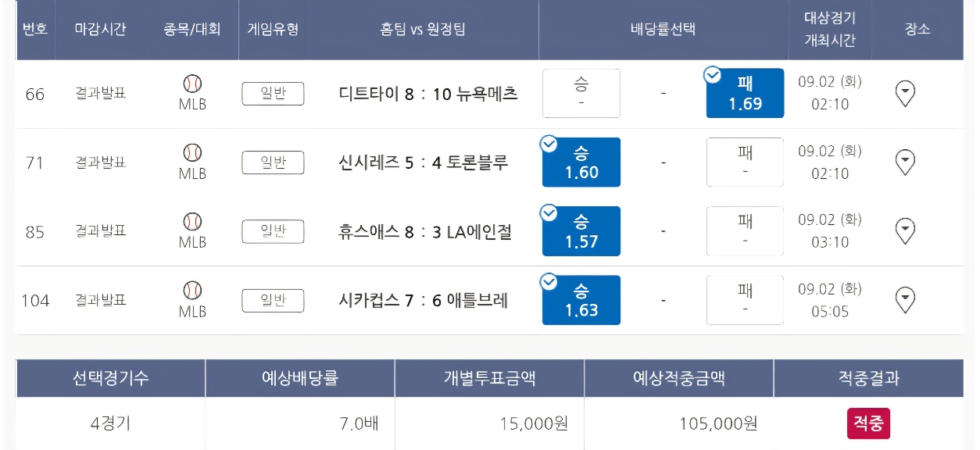Click the red 적중 result badge
Image resolution: width=980 pixels, height=450 pixels.
[x=868, y=423]
